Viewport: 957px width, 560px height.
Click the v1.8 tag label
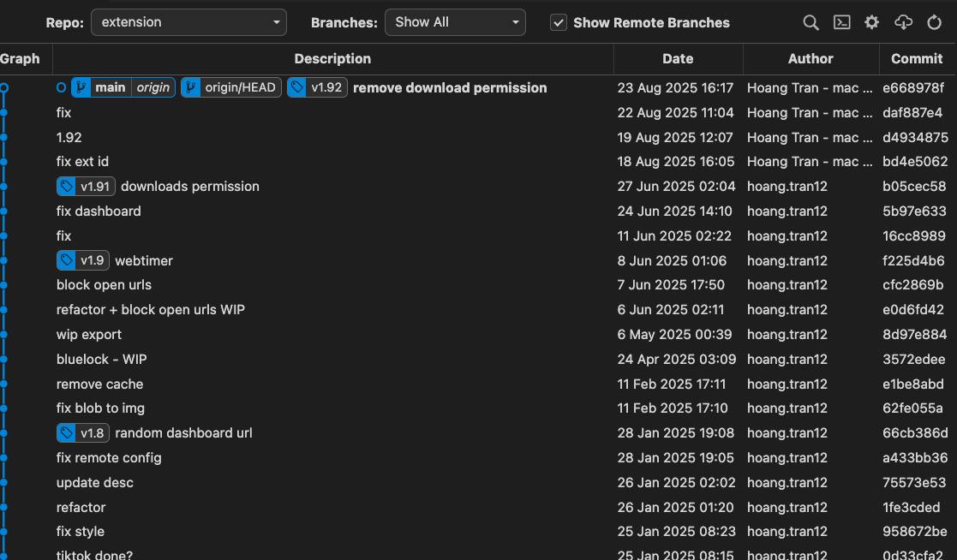(83, 432)
